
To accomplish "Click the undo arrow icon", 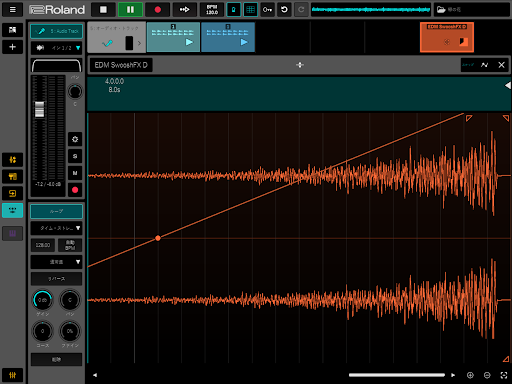I will 284,9.
